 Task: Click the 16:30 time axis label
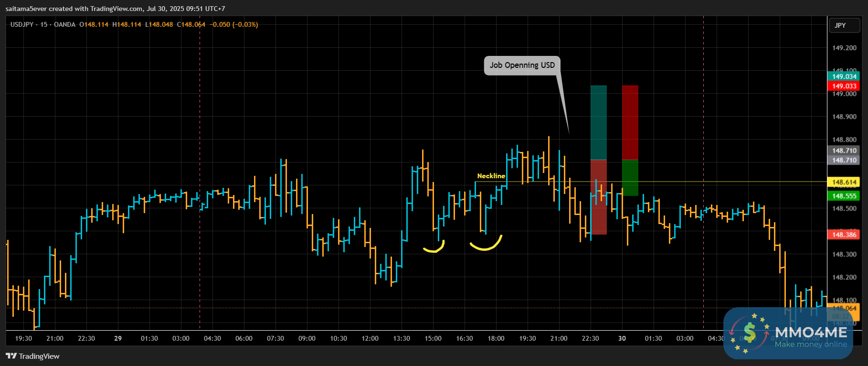465,338
